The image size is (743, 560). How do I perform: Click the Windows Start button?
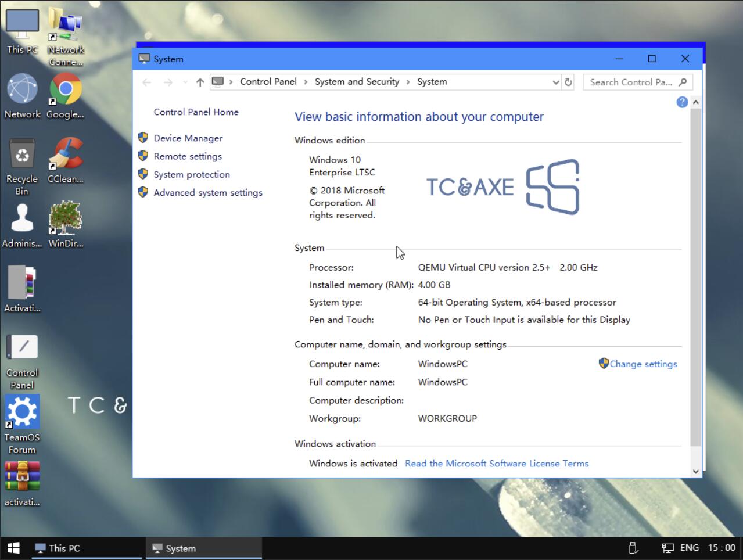[13, 548]
